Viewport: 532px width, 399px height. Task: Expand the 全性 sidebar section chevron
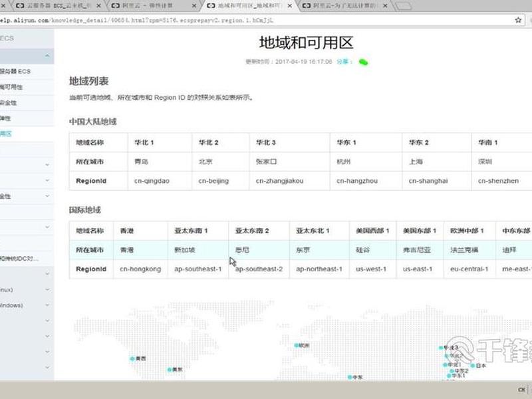coord(47,196)
